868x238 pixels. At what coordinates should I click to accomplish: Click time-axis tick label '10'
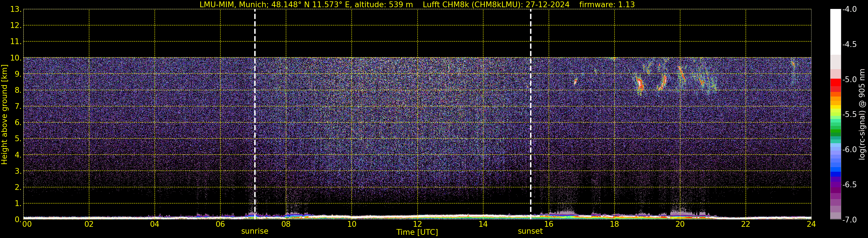tap(352, 224)
